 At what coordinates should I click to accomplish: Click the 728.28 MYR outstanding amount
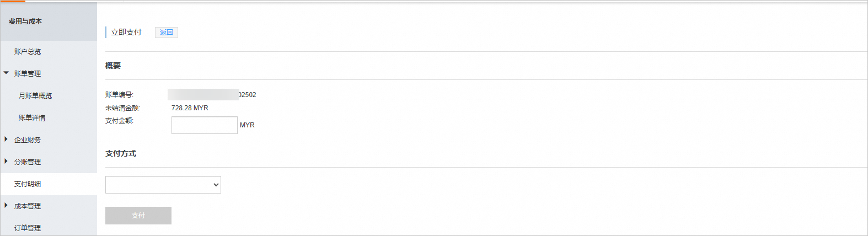[190, 108]
